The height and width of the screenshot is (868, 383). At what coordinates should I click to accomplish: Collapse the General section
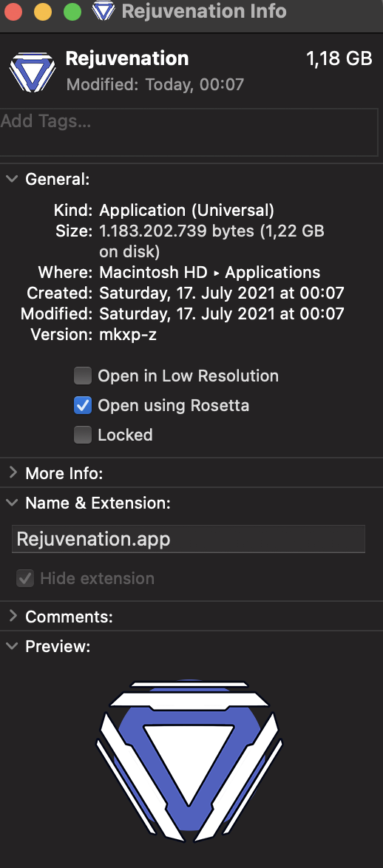[x=12, y=179]
